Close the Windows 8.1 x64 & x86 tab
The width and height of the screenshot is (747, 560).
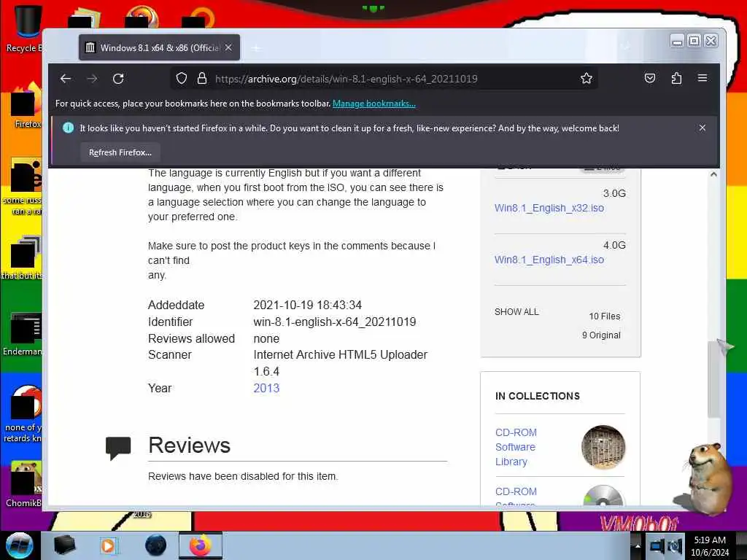pyautogui.click(x=228, y=47)
